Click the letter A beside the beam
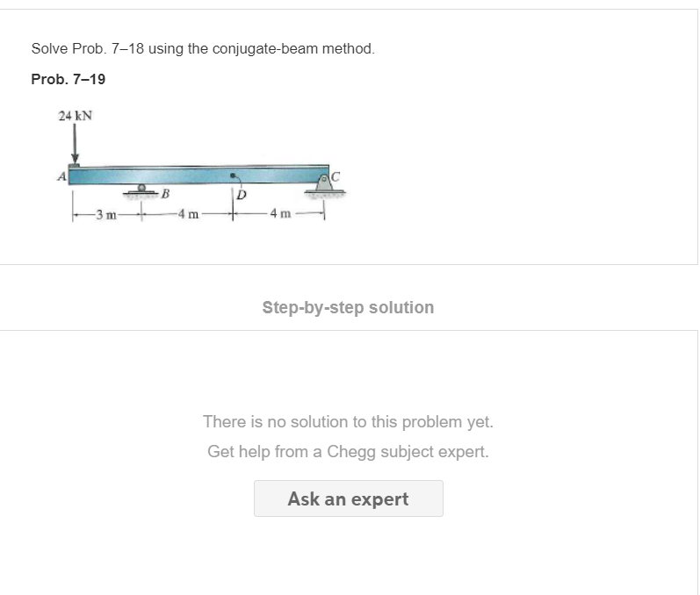 [x=62, y=176]
